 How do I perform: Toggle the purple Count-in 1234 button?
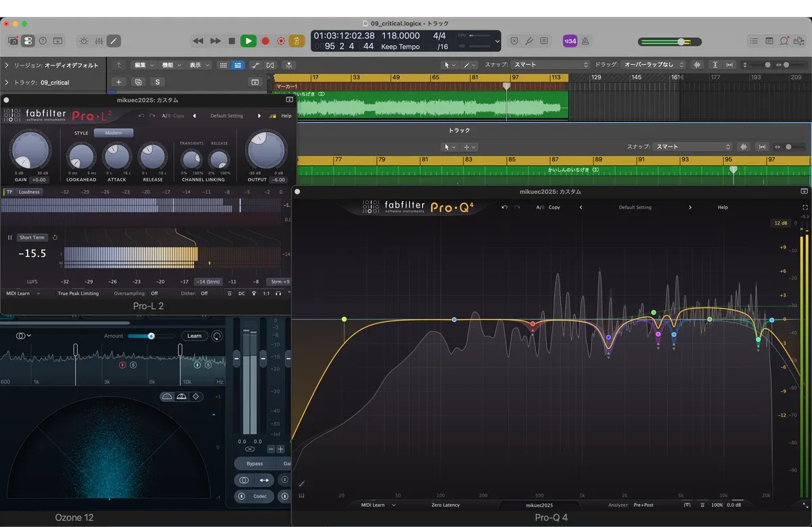(x=570, y=41)
